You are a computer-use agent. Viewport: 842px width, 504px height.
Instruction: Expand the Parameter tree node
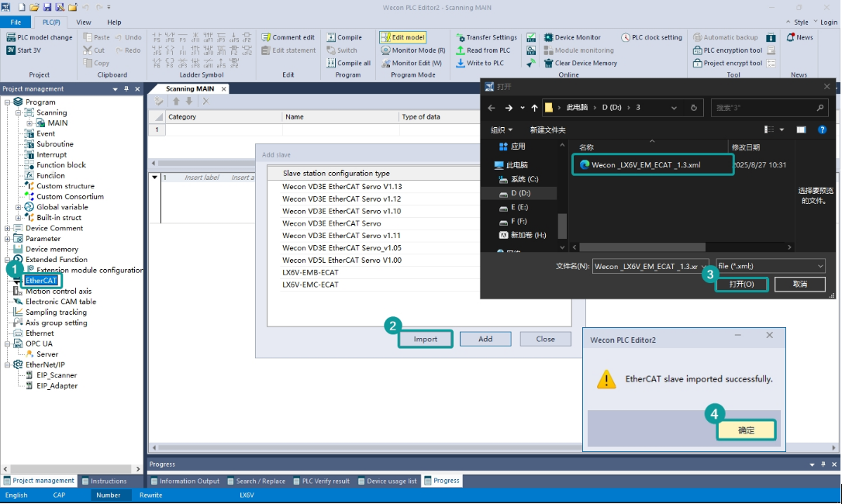8,239
